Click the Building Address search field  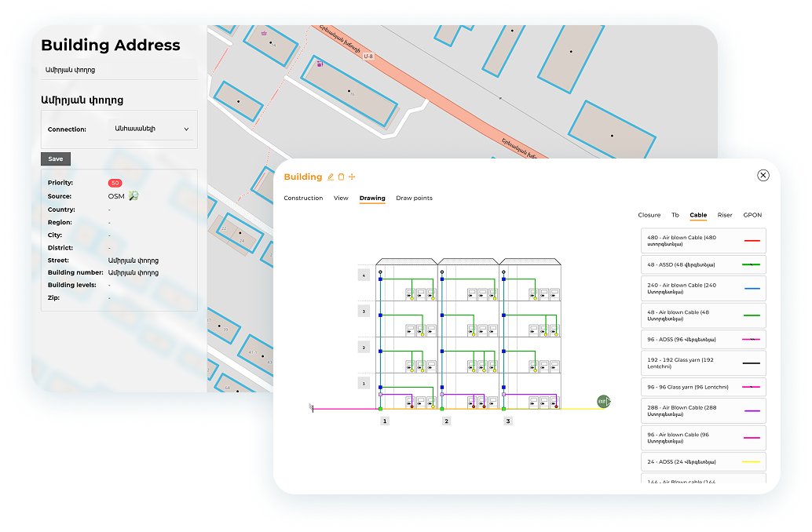coord(118,70)
